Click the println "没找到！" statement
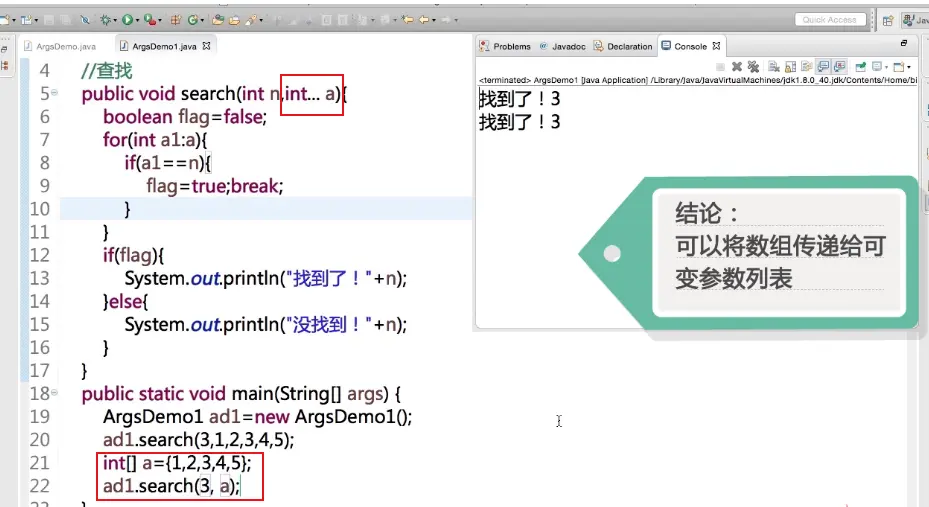This screenshot has width=929, height=507. pos(265,325)
